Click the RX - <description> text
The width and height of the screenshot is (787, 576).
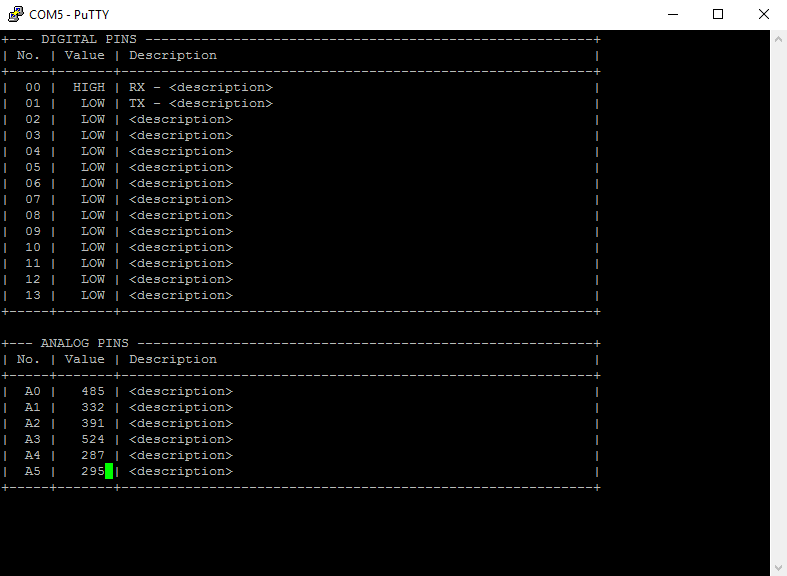click(x=201, y=87)
